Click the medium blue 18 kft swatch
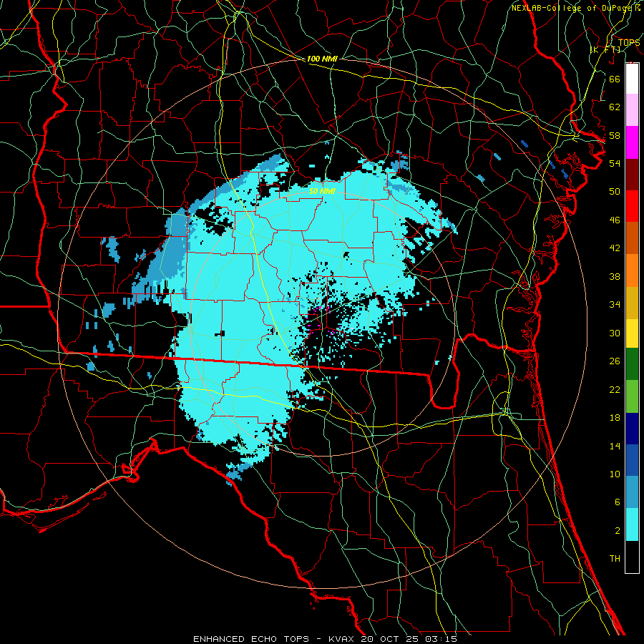644x644 pixels. 632,460
